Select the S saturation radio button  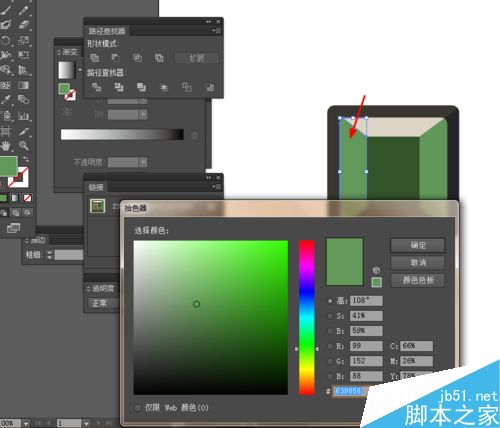(x=330, y=316)
